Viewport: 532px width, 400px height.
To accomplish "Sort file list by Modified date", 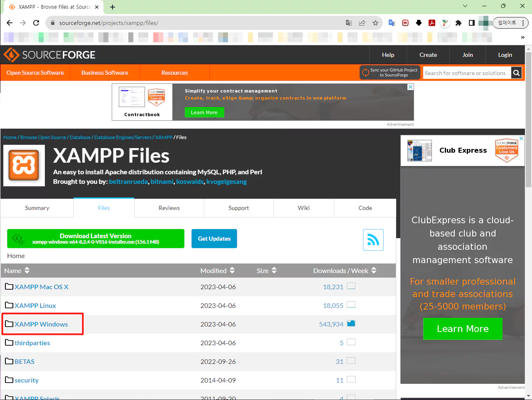I will pyautogui.click(x=218, y=271).
